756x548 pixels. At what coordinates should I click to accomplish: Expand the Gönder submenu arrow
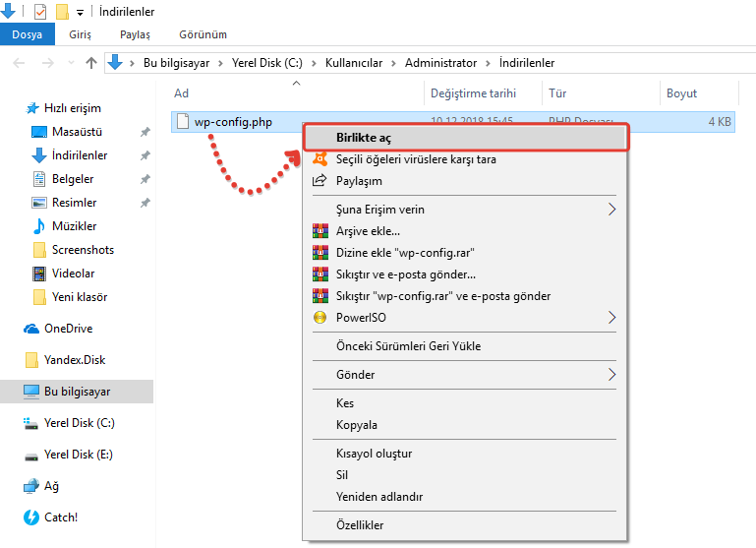pos(611,375)
